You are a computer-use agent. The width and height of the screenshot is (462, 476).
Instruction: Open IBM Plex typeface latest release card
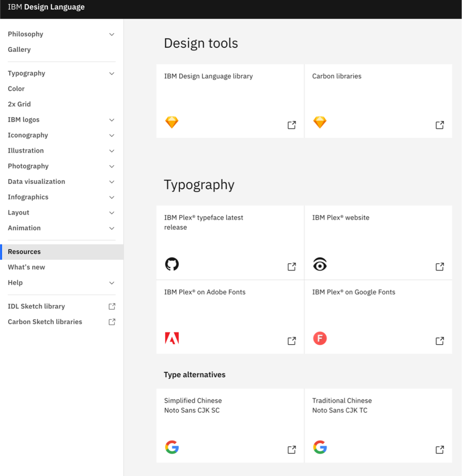click(x=230, y=242)
